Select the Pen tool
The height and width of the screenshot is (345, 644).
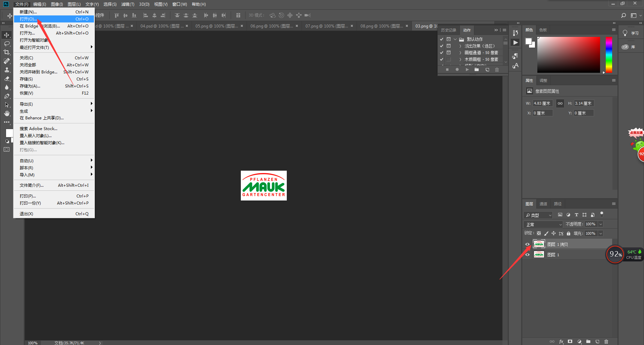coord(7,96)
